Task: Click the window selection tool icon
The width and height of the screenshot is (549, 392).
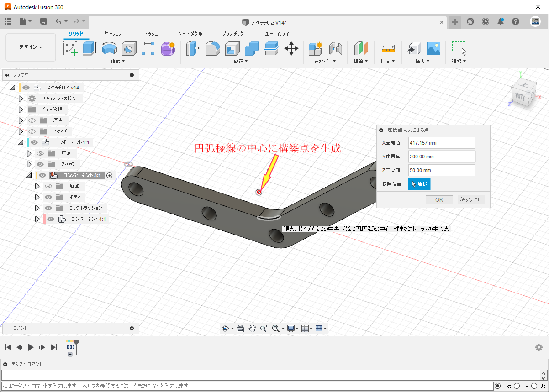Action: point(459,48)
